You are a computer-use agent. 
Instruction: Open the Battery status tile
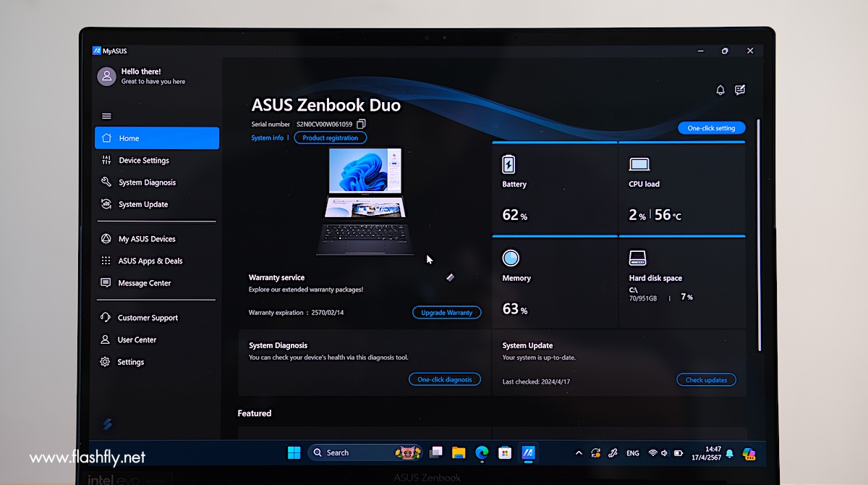point(554,188)
